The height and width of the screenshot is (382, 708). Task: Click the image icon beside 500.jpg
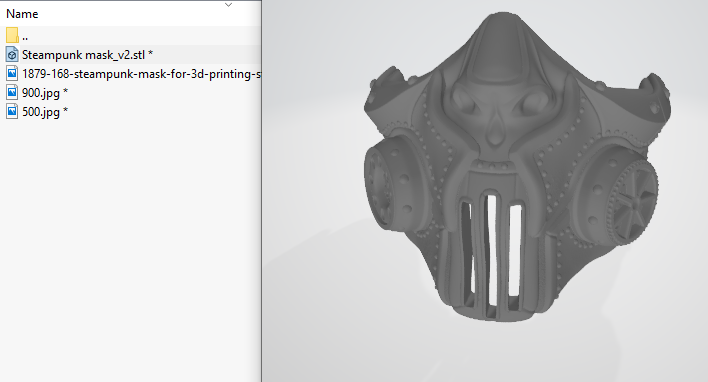click(12, 111)
